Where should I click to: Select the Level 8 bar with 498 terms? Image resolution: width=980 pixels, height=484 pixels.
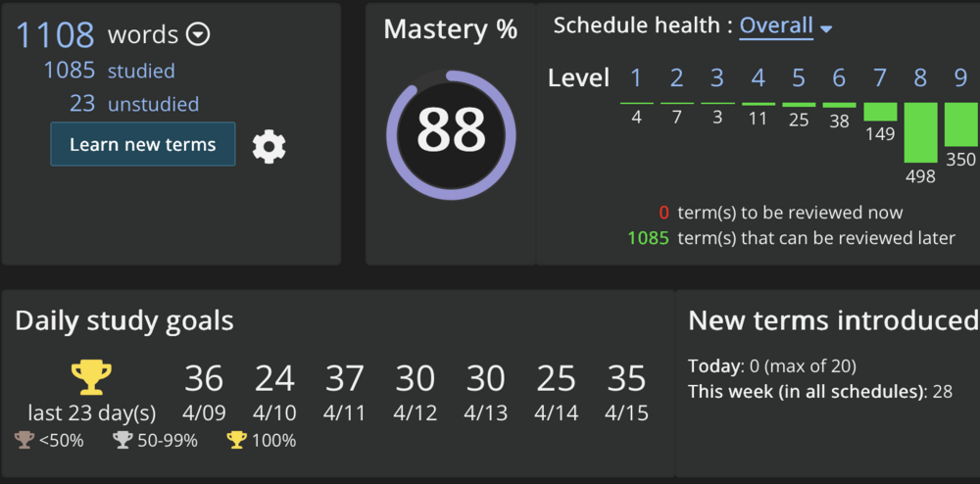tap(920, 132)
